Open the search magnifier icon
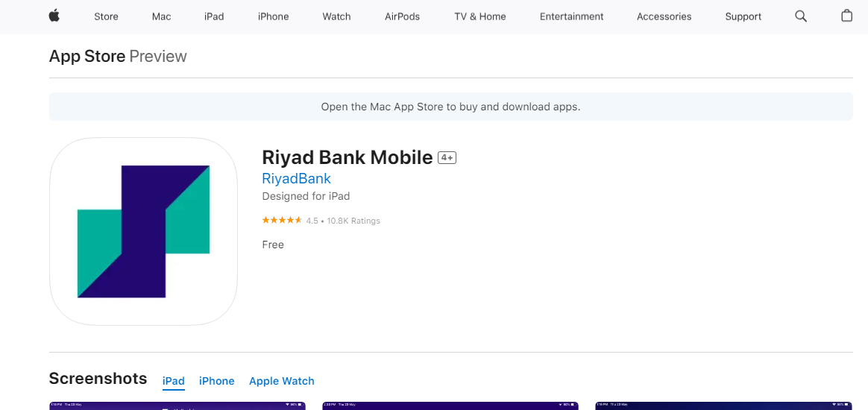This screenshot has width=868, height=410. coord(800,16)
